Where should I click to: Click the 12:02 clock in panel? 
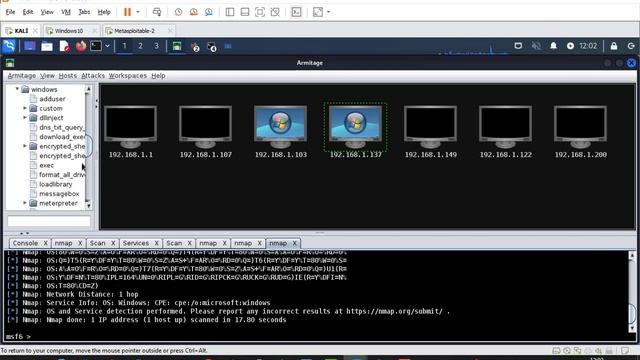(588, 46)
